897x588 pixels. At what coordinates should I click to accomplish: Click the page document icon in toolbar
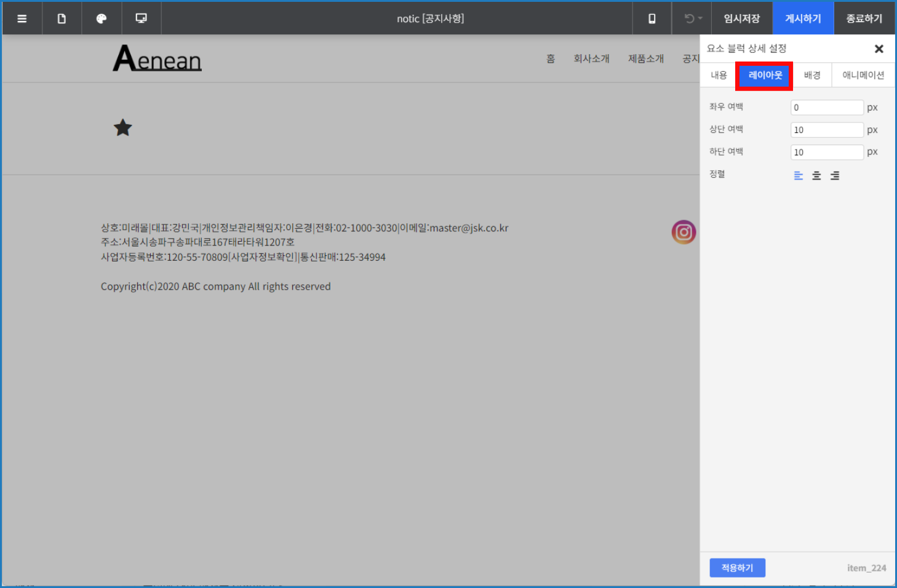[x=62, y=18]
